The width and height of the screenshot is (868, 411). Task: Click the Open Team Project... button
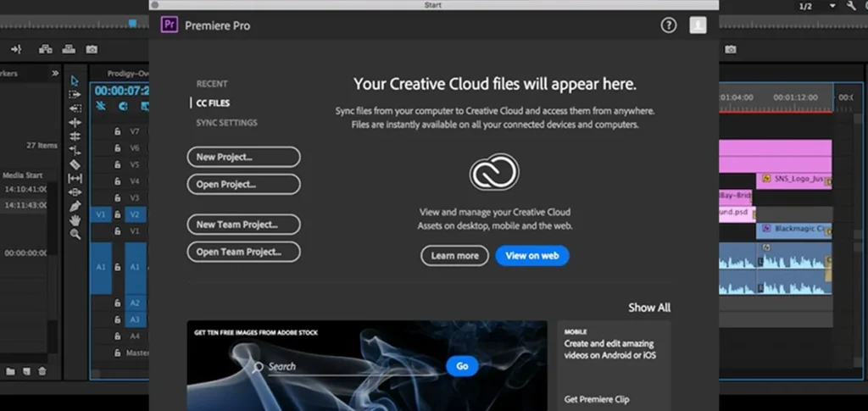(244, 252)
